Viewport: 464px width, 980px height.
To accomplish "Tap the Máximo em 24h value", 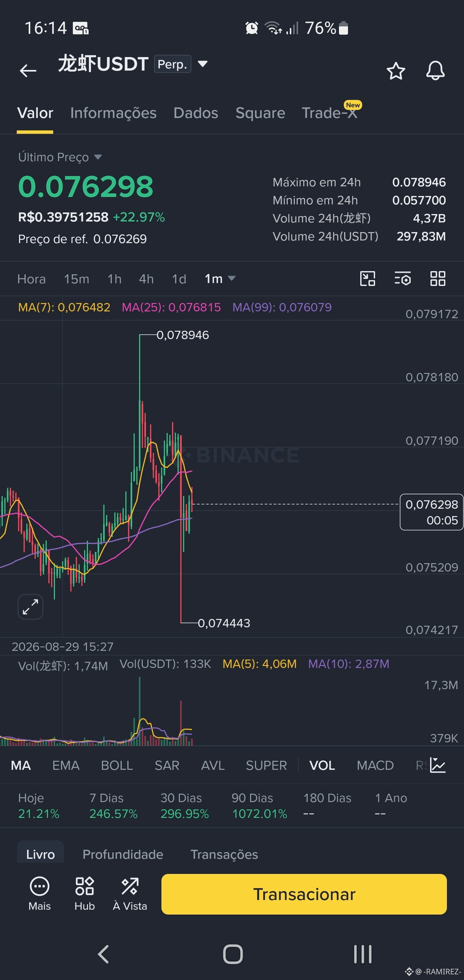I will [419, 182].
